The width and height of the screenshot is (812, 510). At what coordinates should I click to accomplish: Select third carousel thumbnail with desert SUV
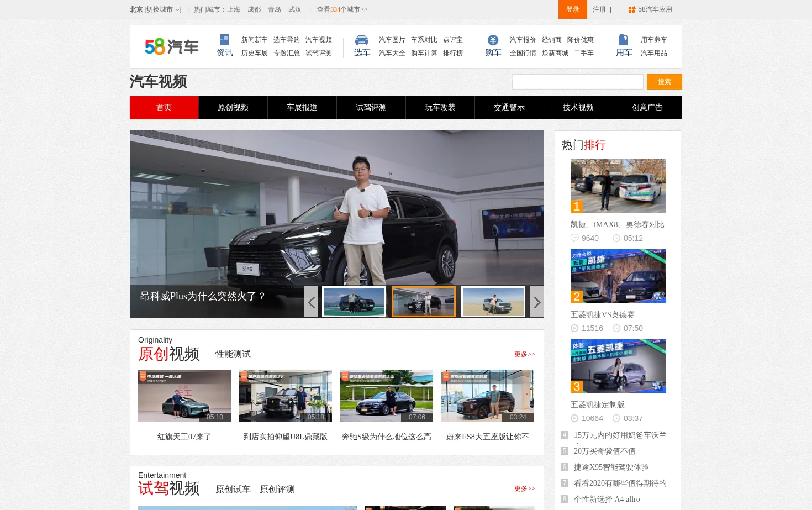click(493, 302)
